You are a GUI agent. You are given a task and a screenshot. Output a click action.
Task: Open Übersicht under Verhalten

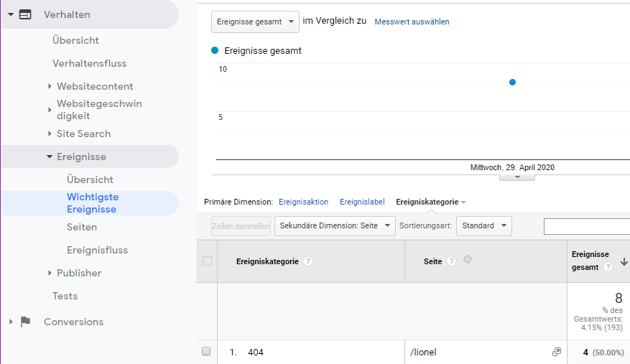pyautogui.click(x=75, y=40)
